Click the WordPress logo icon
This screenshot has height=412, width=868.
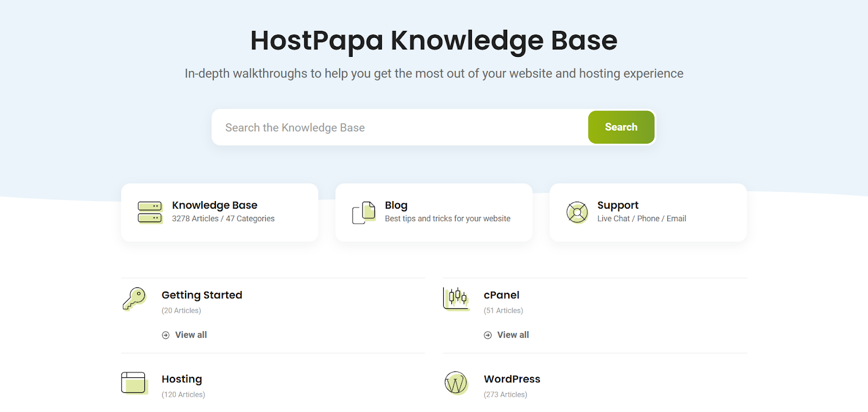point(456,383)
